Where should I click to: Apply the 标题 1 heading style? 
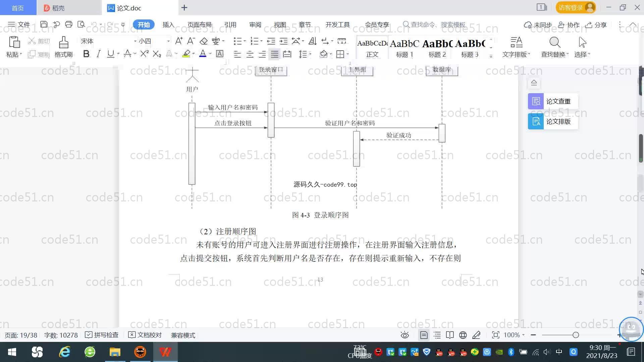405,48
